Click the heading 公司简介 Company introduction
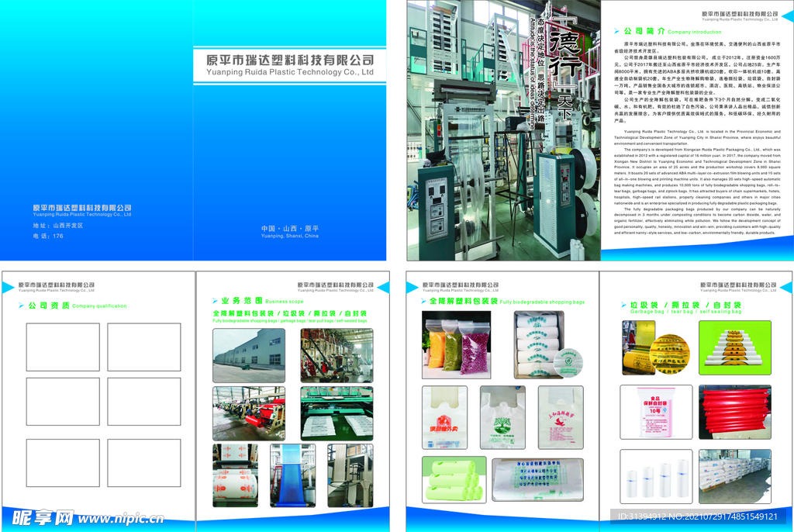The image size is (794, 532). (668, 32)
